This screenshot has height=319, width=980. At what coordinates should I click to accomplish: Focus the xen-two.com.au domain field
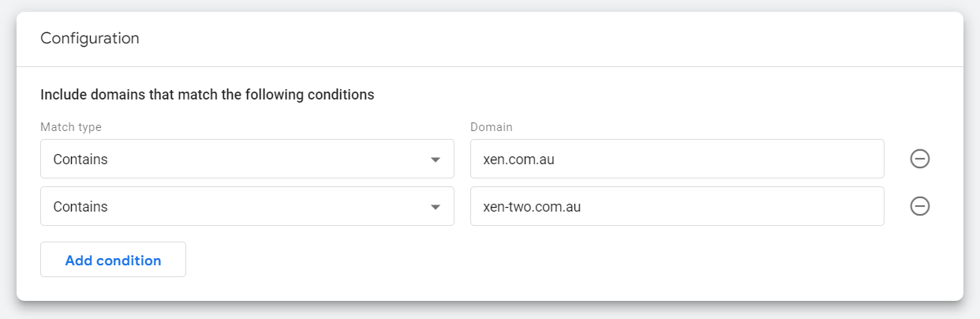677,206
